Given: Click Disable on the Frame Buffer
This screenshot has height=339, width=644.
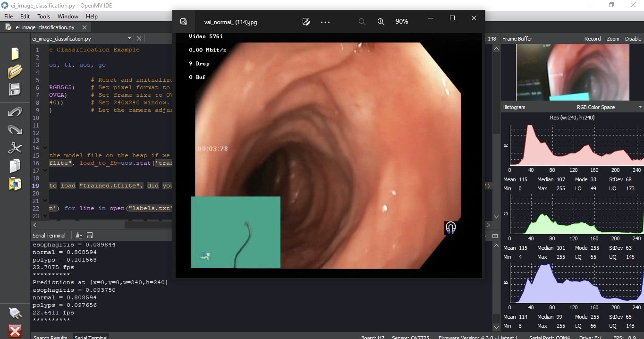Looking at the screenshot, I should click(x=633, y=39).
